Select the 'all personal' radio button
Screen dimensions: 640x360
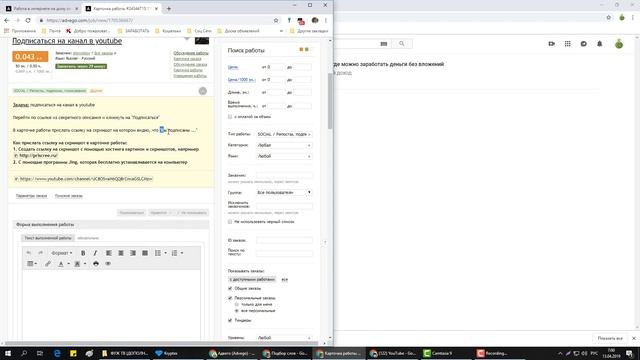coord(236,311)
